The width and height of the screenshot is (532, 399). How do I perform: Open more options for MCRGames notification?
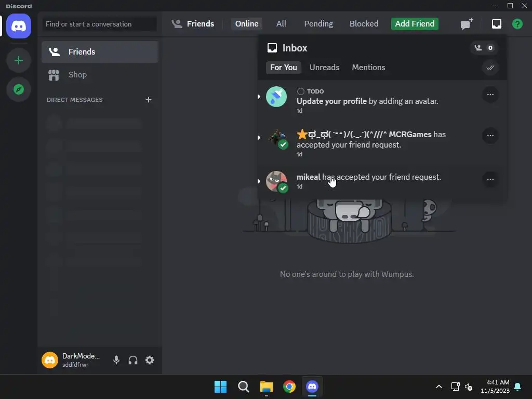coord(490,136)
